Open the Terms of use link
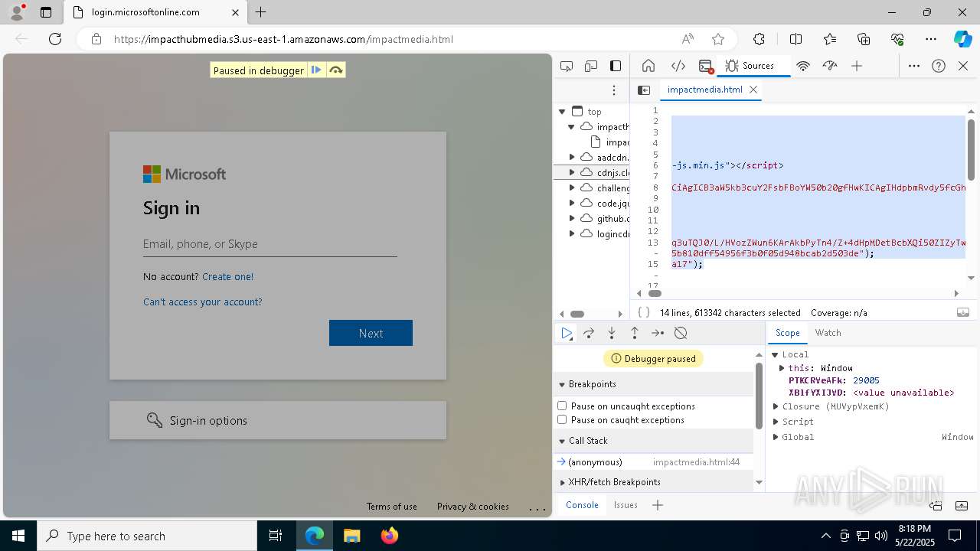This screenshot has height=551, width=980. pyautogui.click(x=391, y=507)
